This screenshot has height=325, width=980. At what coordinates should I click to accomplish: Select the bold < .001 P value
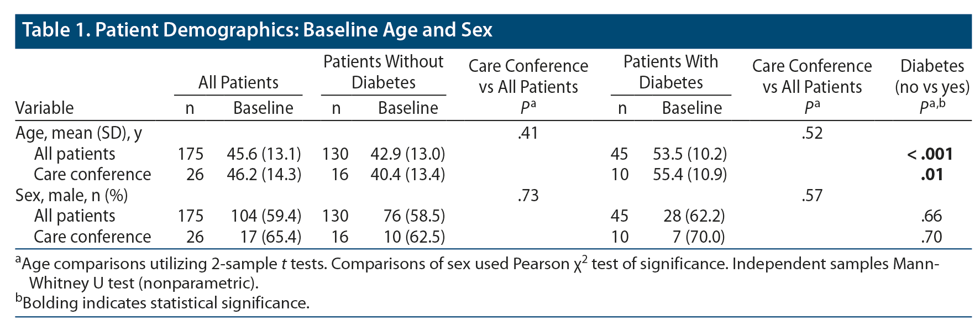tap(930, 154)
